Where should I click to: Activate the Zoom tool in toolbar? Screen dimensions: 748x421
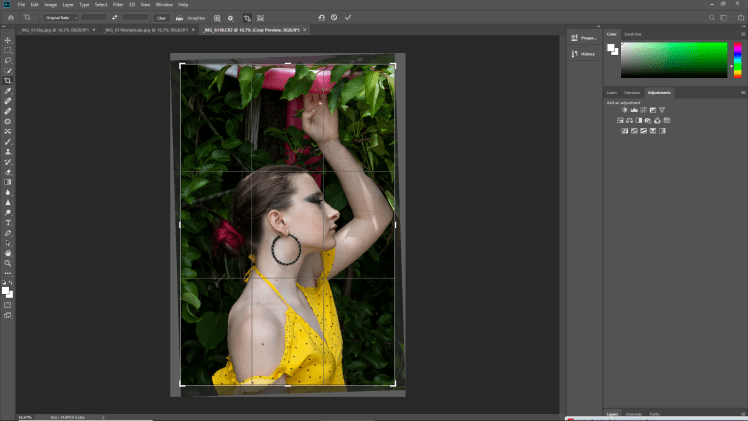tap(8, 263)
